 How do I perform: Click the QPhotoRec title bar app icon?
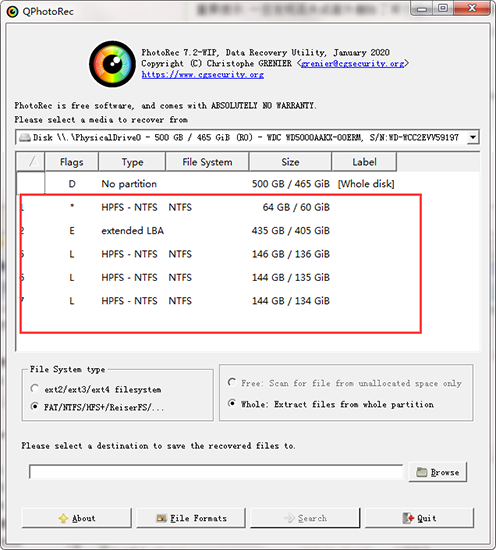pos(12,12)
